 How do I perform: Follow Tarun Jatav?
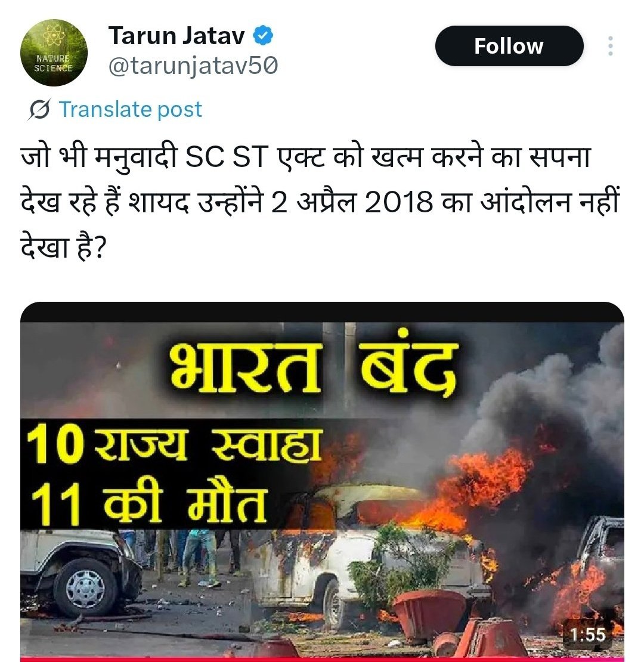point(509,45)
